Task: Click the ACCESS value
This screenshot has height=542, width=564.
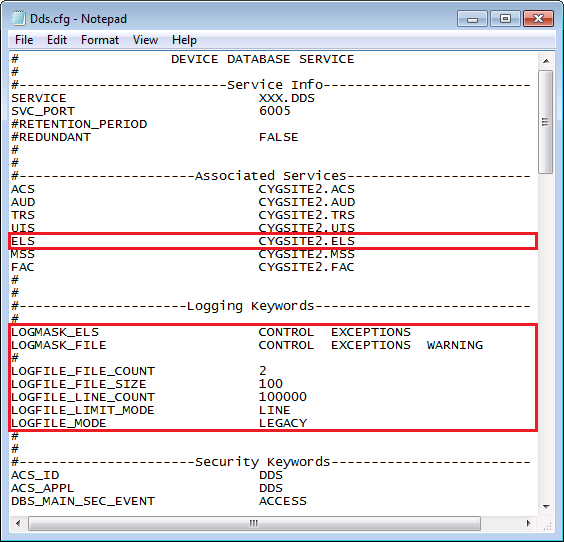Action: [x=283, y=501]
